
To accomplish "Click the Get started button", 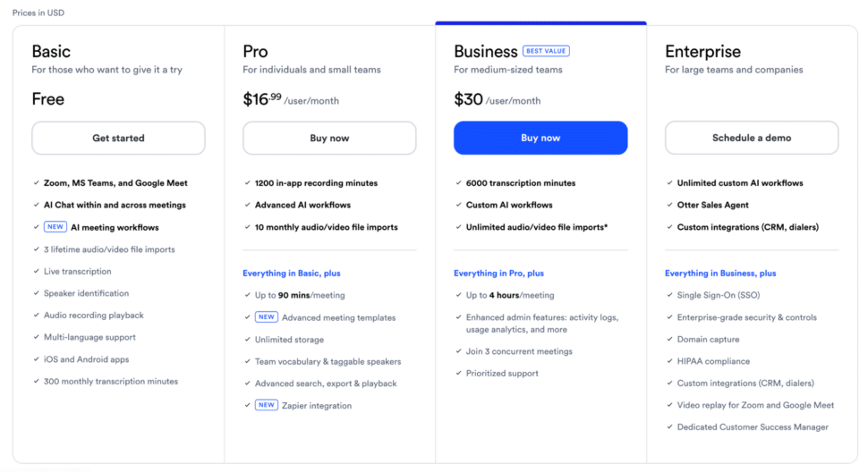I will point(118,139).
